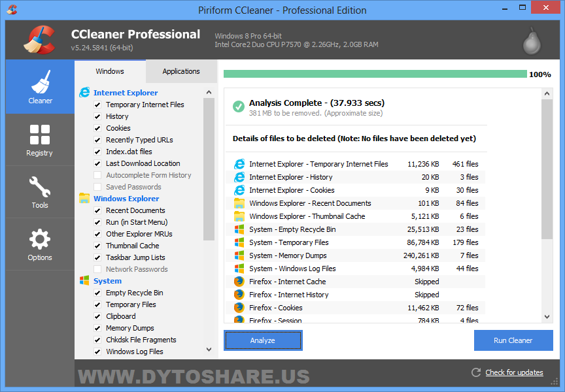Select Firefox - Session result row
The width and height of the screenshot is (565, 392).
tap(356, 319)
